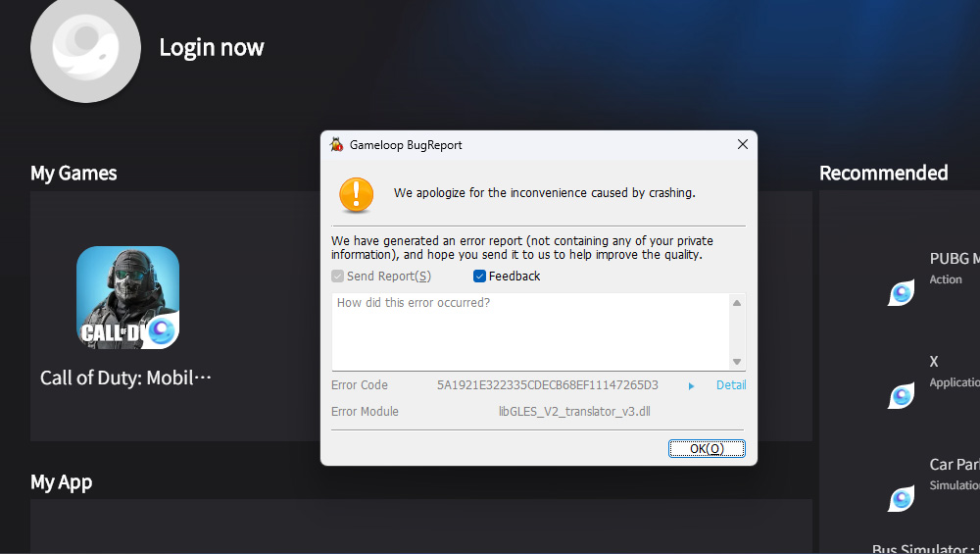Image resolution: width=980 pixels, height=554 pixels.
Task: Click the X application icon in Recommended
Action: point(902,395)
